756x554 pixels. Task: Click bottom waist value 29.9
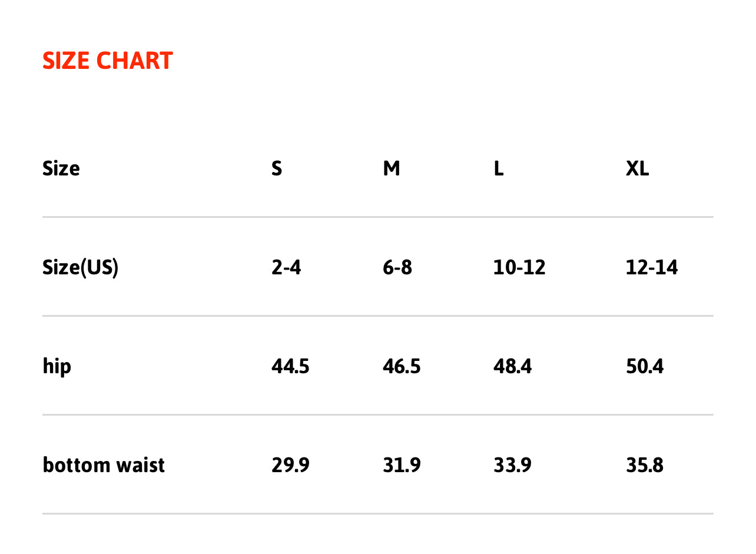290,465
